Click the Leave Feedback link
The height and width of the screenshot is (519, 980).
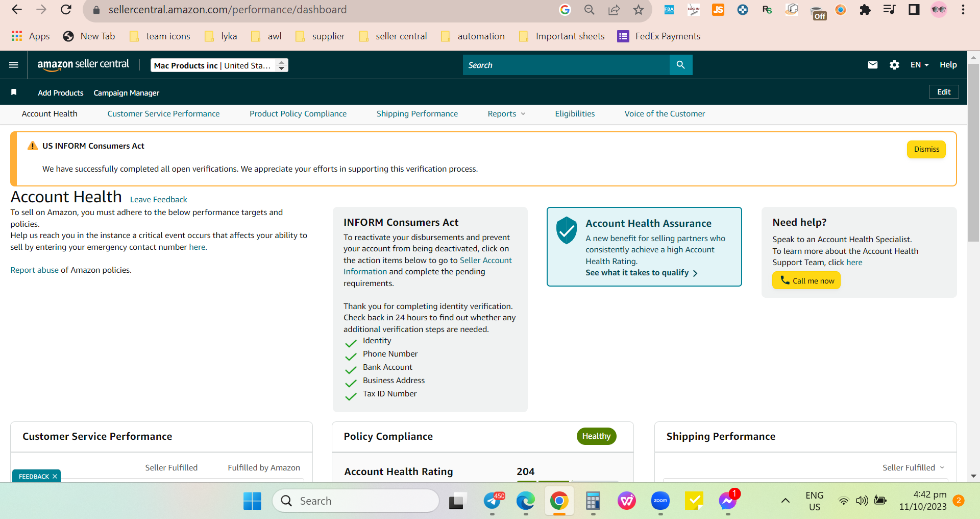click(x=159, y=200)
